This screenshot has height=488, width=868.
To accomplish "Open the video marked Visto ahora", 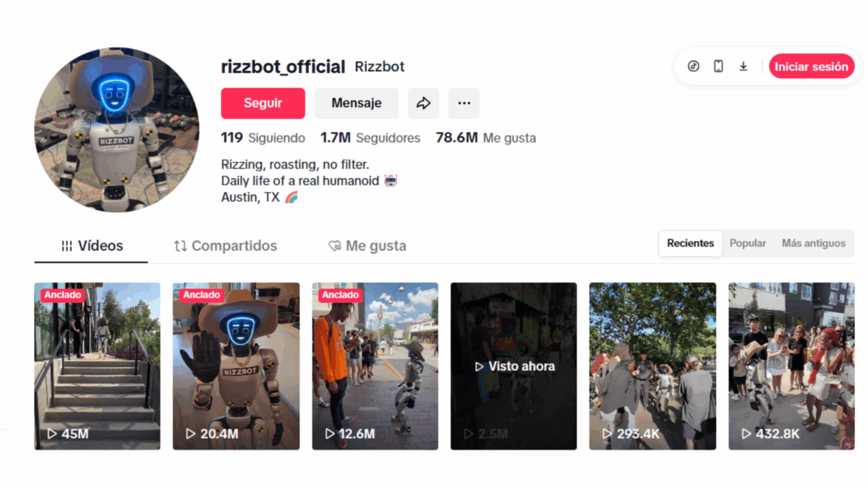I will (514, 366).
